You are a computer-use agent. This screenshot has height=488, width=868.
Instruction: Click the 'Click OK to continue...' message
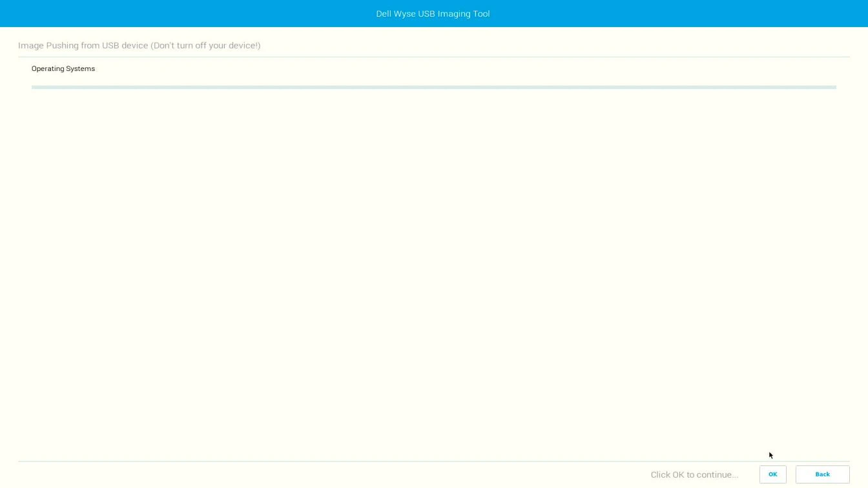(x=694, y=474)
